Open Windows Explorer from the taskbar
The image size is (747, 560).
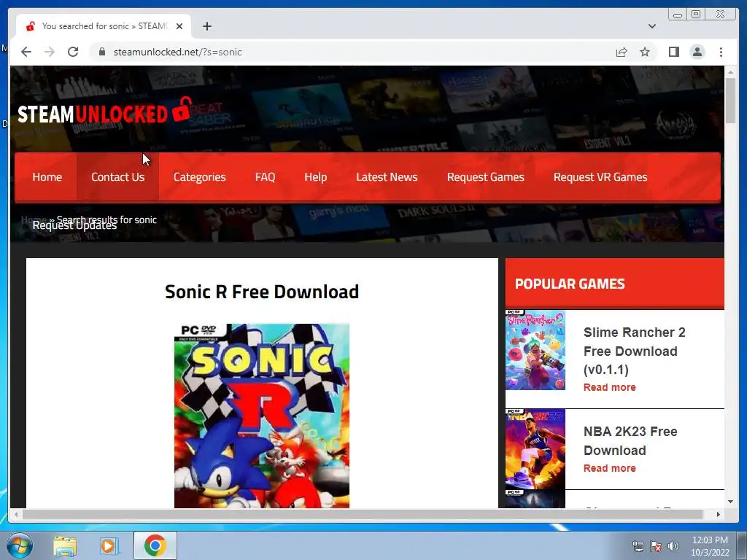pyautogui.click(x=65, y=545)
